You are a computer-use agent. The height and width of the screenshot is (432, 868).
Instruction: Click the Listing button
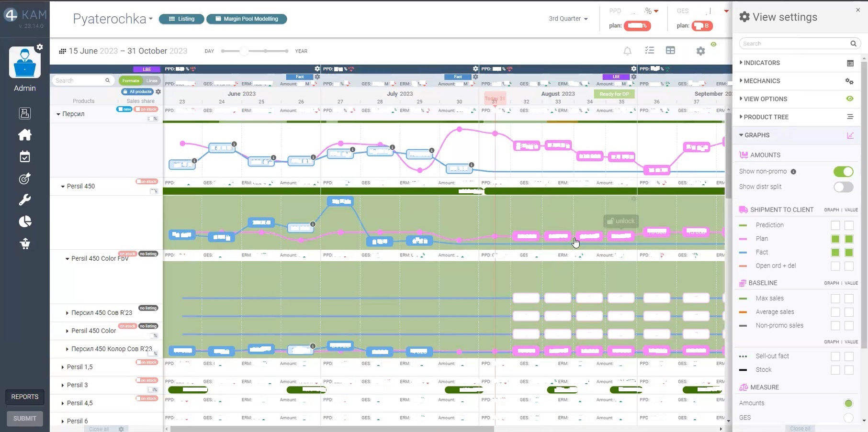coord(181,19)
